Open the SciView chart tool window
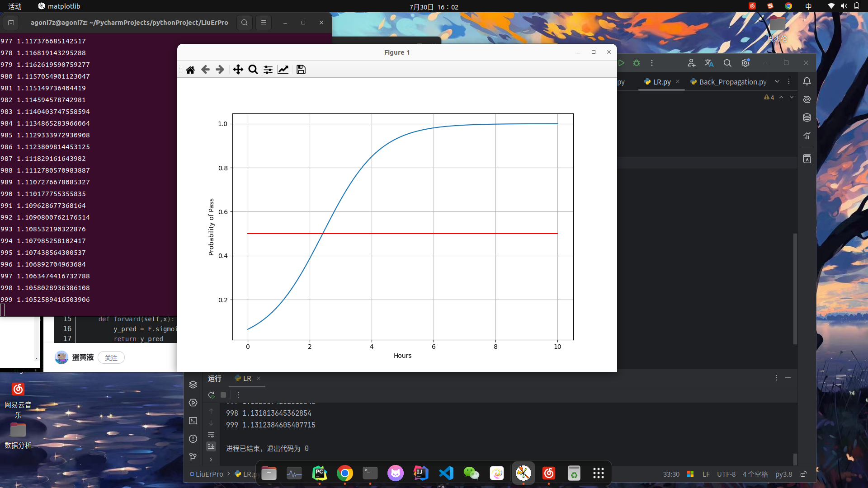This screenshot has height=488, width=868. tap(807, 136)
